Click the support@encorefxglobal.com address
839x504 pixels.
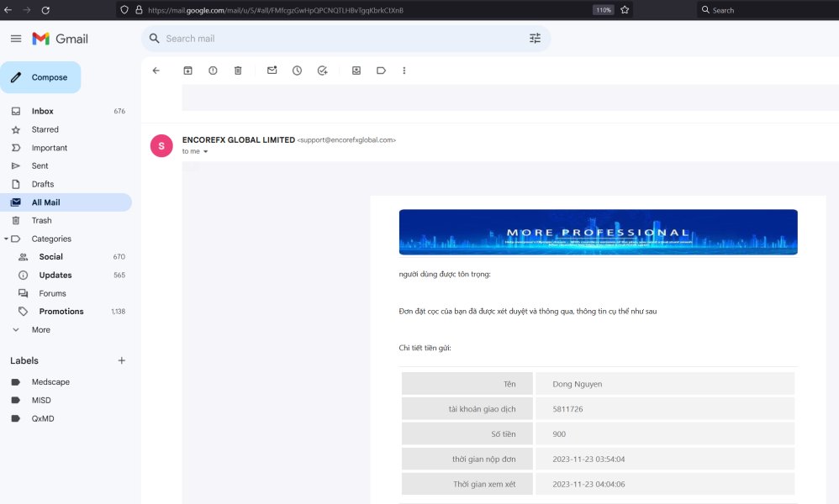pyautogui.click(x=346, y=140)
